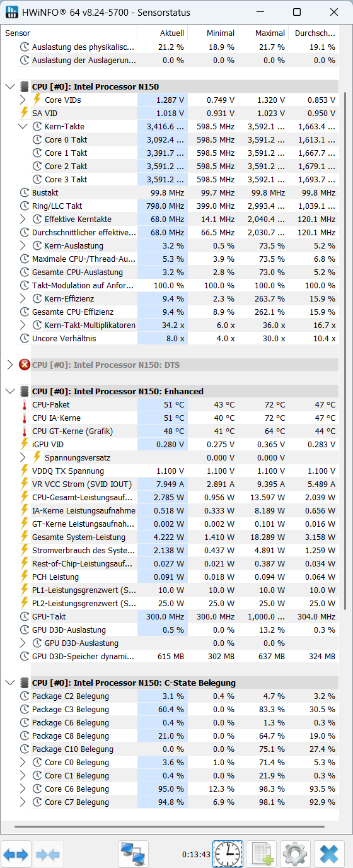Collapse the Kern-Takte group
Image resolution: width=353 pixels, height=868 pixels.
coord(23,126)
